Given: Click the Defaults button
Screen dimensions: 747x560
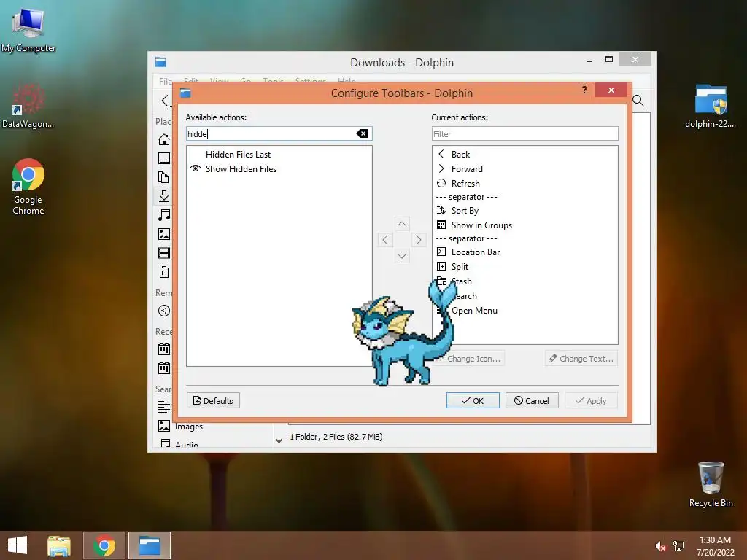Looking at the screenshot, I should pos(213,400).
